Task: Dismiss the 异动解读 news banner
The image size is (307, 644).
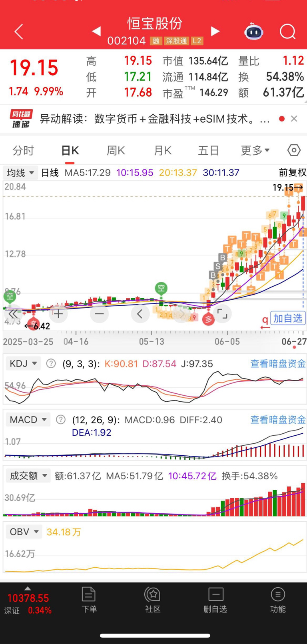Action: (294, 119)
